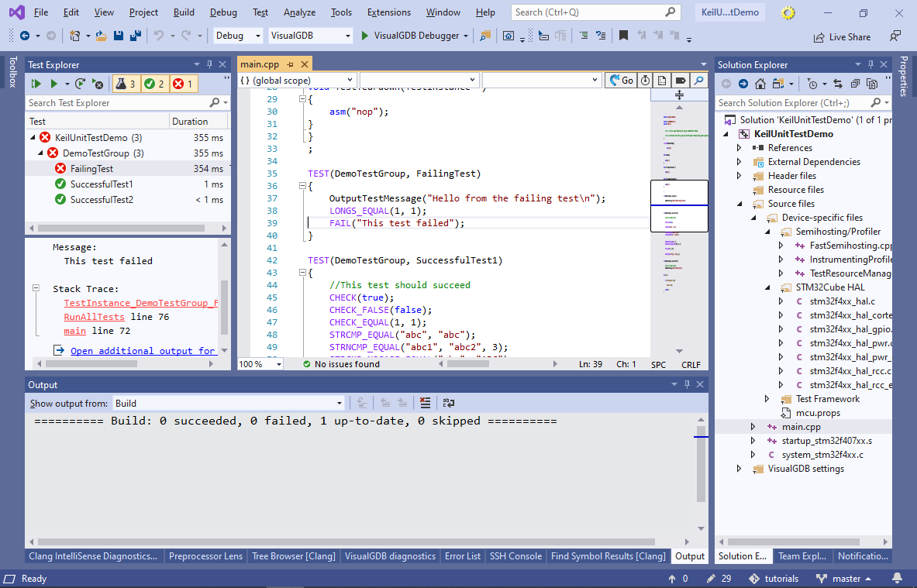
Task: Click the RunAllTests stack trace link
Action: (94, 317)
